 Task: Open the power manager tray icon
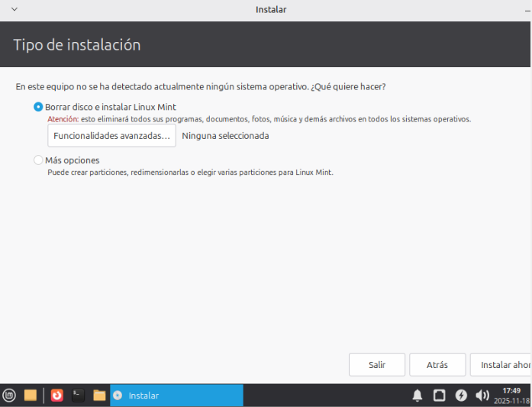pos(461,396)
